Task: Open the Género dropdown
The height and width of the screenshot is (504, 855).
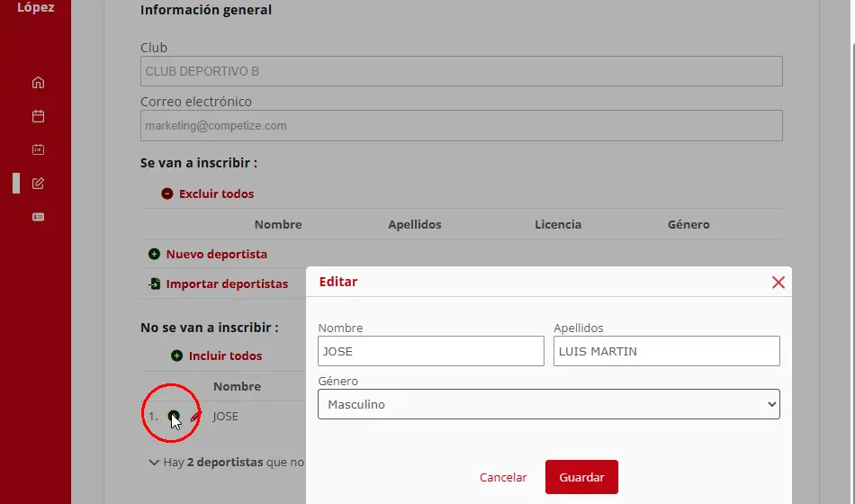Action: (549, 404)
